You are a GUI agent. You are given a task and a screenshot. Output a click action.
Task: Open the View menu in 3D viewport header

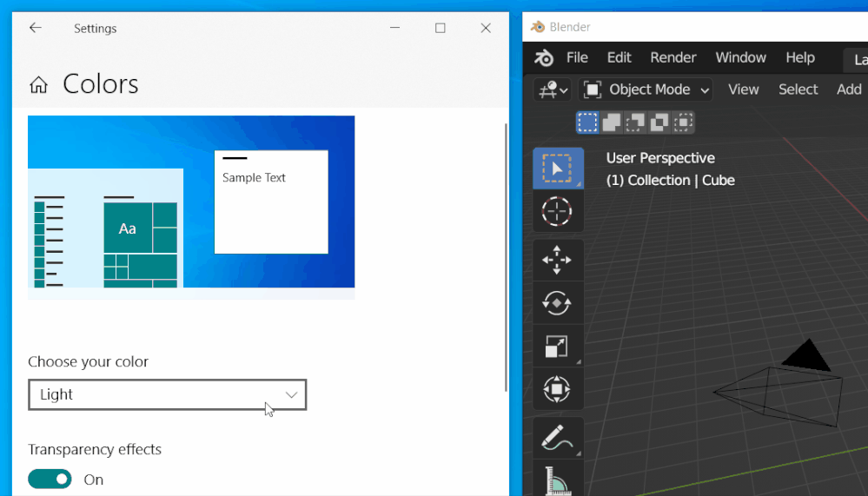pyautogui.click(x=744, y=89)
